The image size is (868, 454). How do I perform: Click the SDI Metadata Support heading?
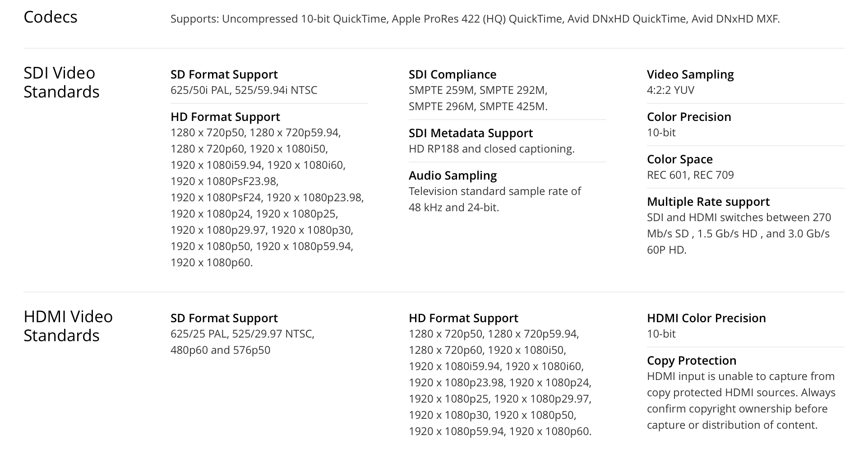471,133
